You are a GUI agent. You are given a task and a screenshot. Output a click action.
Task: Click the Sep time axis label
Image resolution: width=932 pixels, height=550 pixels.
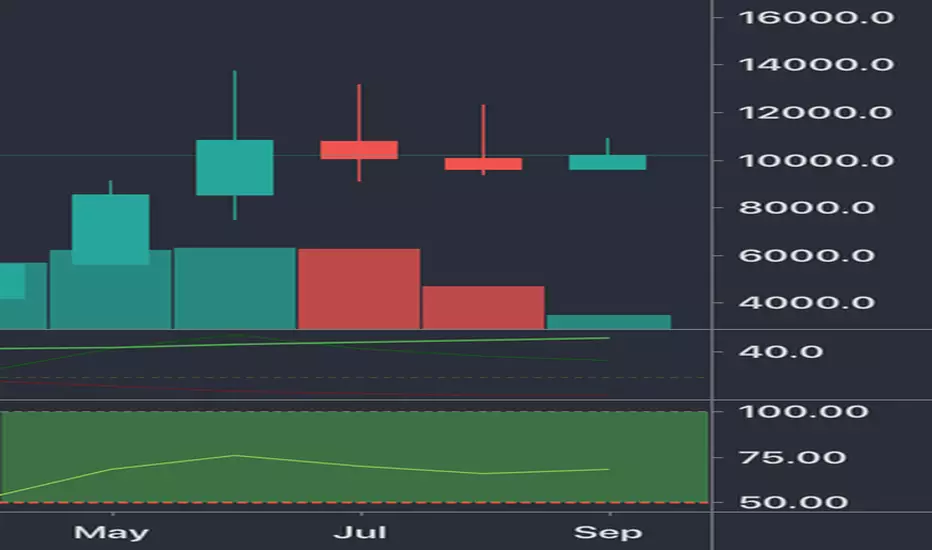tap(608, 533)
